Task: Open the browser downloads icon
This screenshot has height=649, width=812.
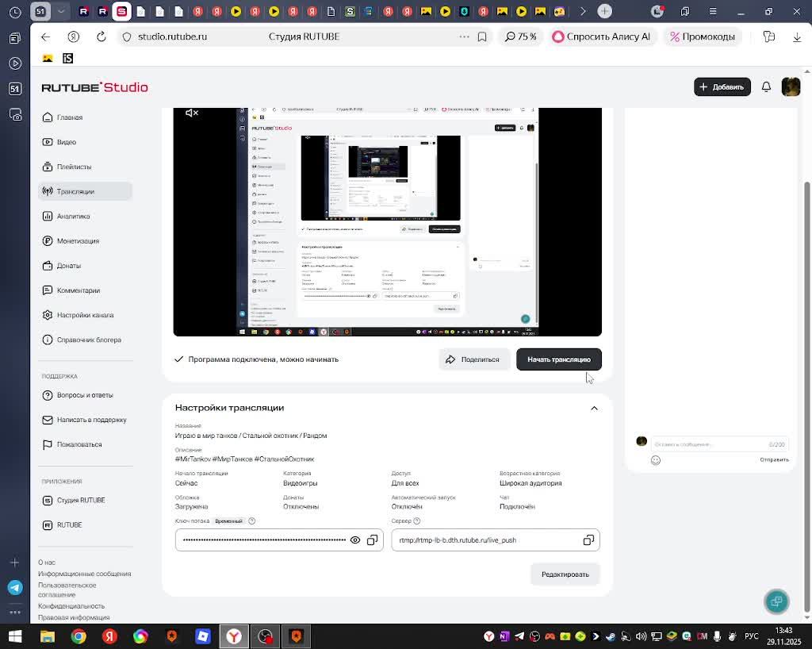Action: (x=797, y=36)
